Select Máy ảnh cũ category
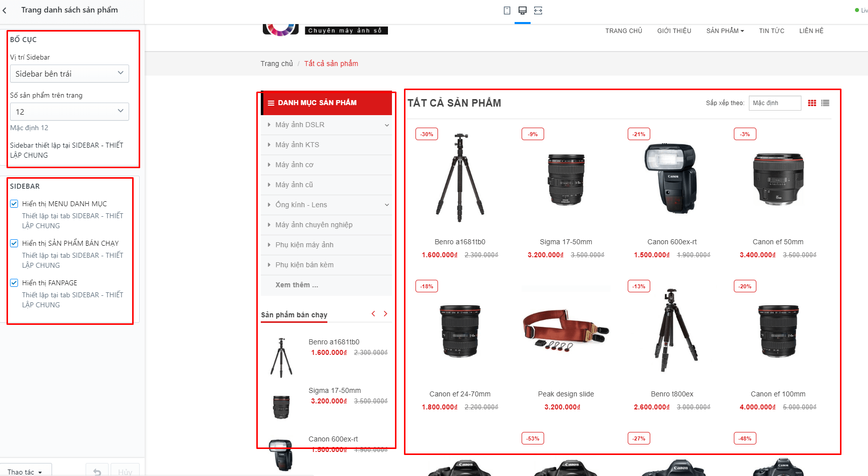Viewport: 868px width, 476px height. pyautogui.click(x=294, y=185)
